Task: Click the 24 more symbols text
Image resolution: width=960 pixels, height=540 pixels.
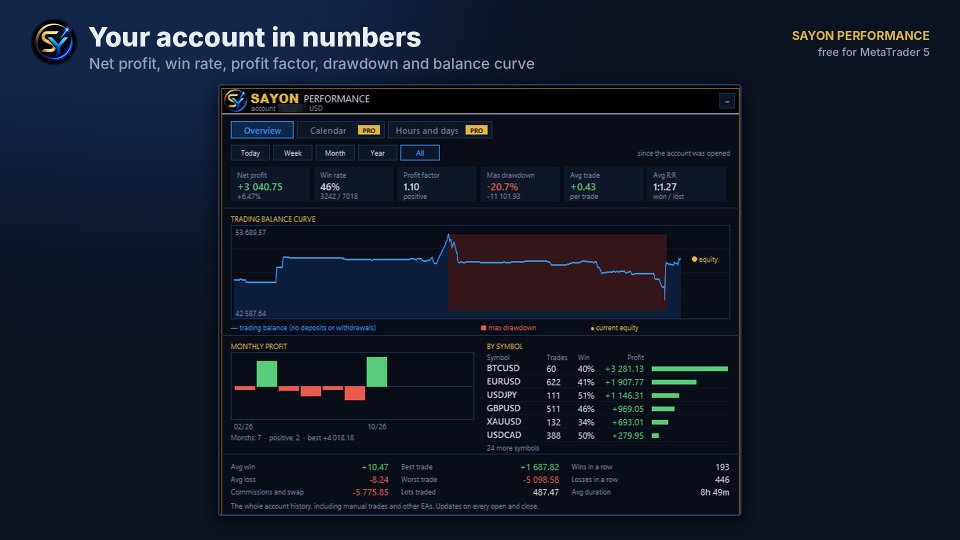Action: point(513,448)
